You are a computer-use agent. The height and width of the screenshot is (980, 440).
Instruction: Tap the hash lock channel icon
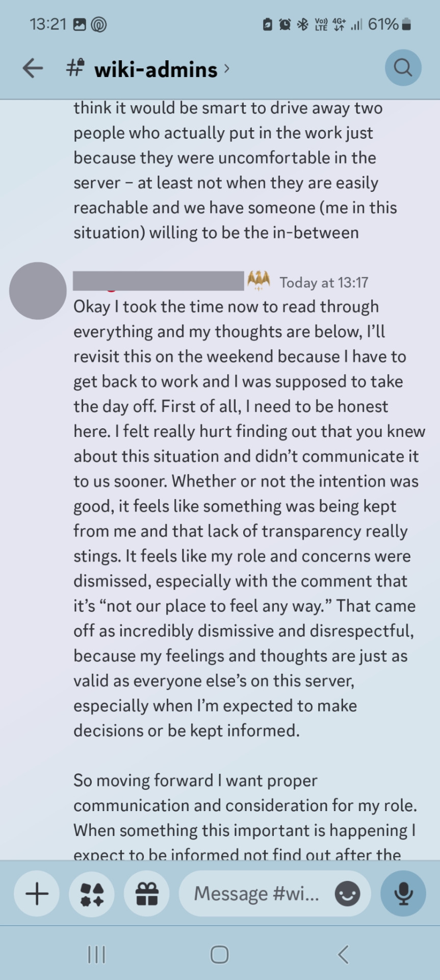[x=75, y=67]
